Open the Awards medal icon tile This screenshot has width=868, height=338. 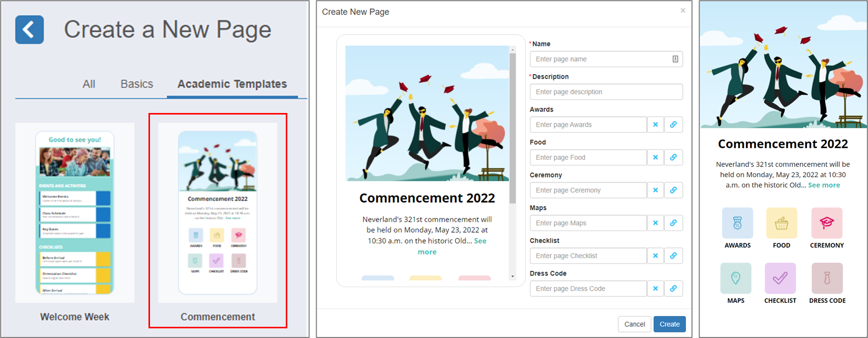pyautogui.click(x=737, y=223)
